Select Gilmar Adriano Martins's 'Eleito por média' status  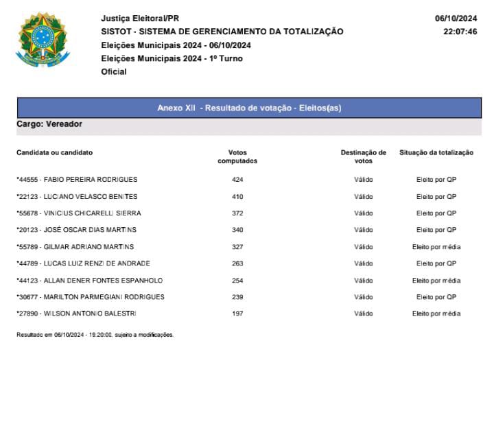tap(436, 246)
